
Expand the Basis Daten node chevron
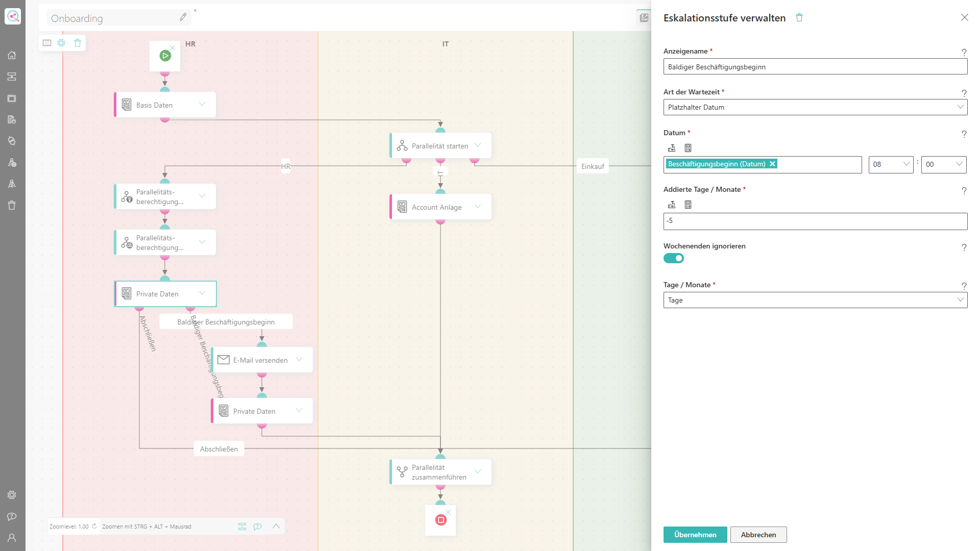[x=202, y=105]
